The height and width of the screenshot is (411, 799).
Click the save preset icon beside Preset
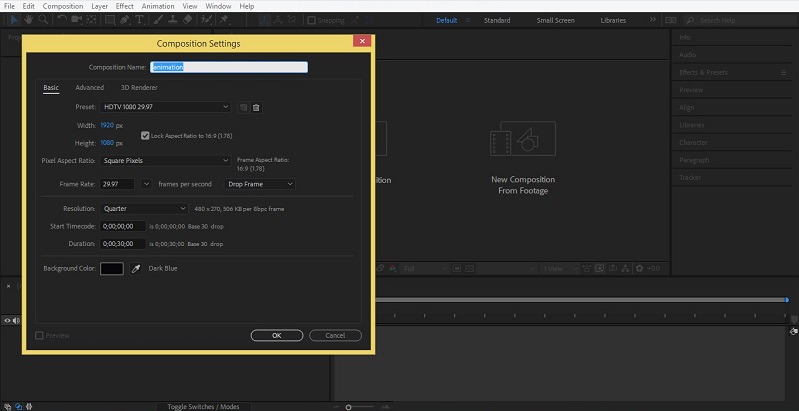243,107
